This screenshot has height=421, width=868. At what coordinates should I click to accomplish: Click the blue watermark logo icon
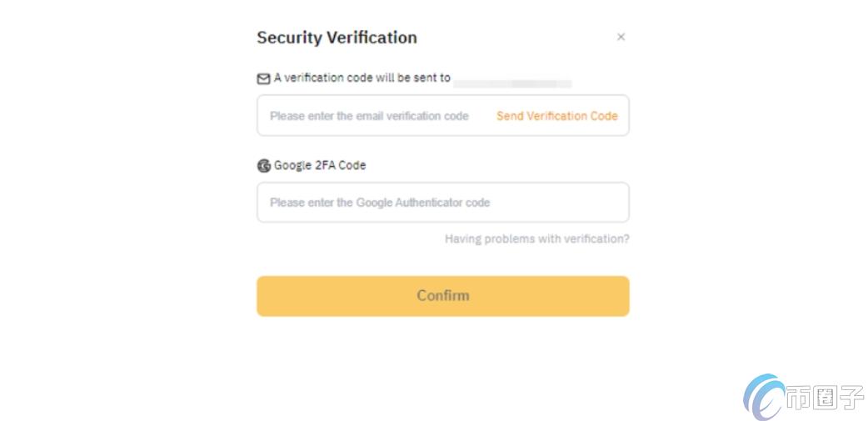(764, 397)
